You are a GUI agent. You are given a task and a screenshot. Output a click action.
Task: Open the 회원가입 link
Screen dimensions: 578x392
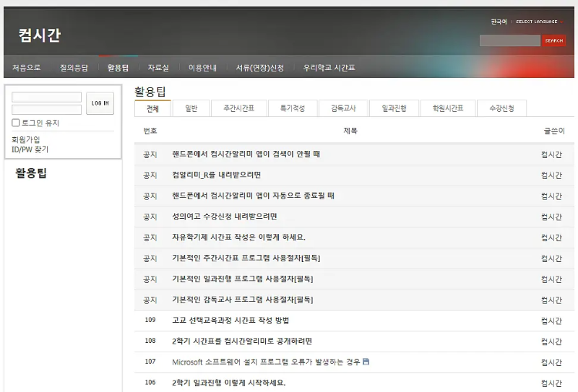click(x=25, y=139)
